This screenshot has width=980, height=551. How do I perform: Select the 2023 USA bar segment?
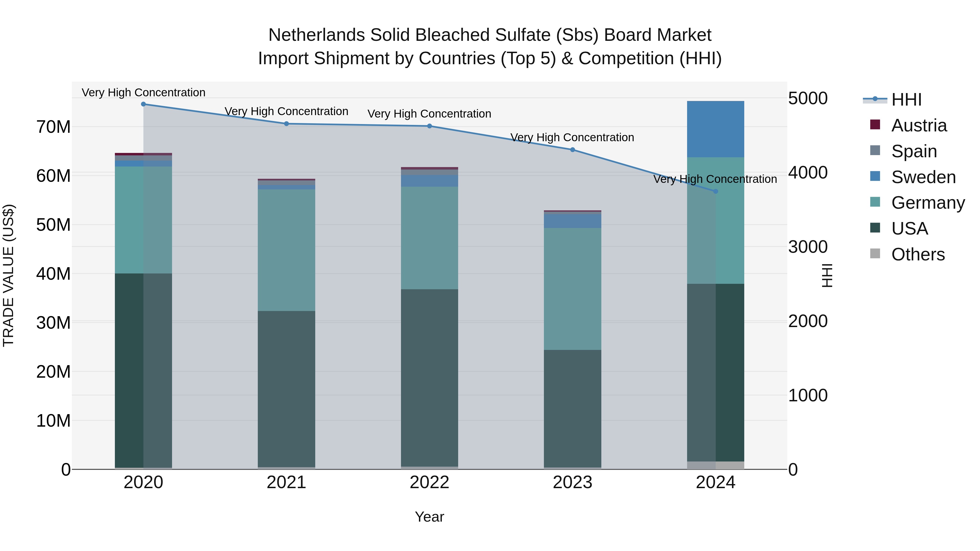(572, 408)
